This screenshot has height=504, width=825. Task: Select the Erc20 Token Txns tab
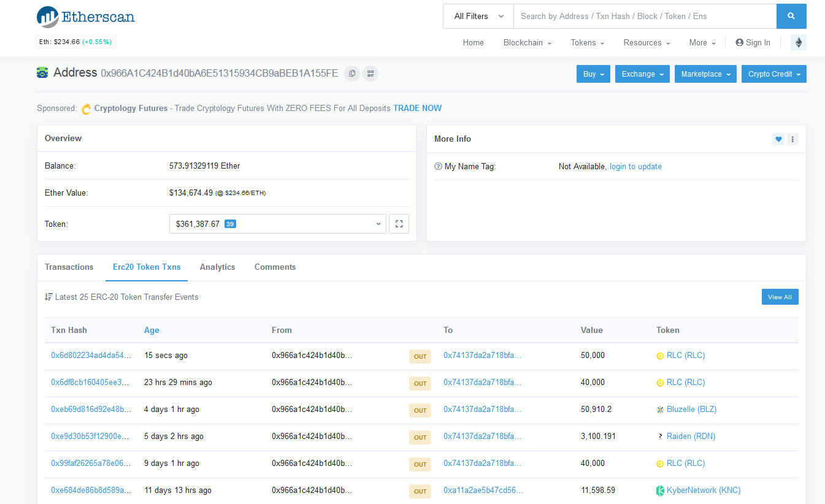point(147,267)
